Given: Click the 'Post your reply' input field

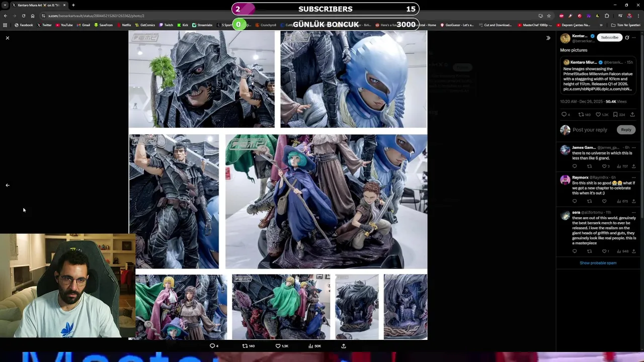Looking at the screenshot, I should (x=590, y=130).
